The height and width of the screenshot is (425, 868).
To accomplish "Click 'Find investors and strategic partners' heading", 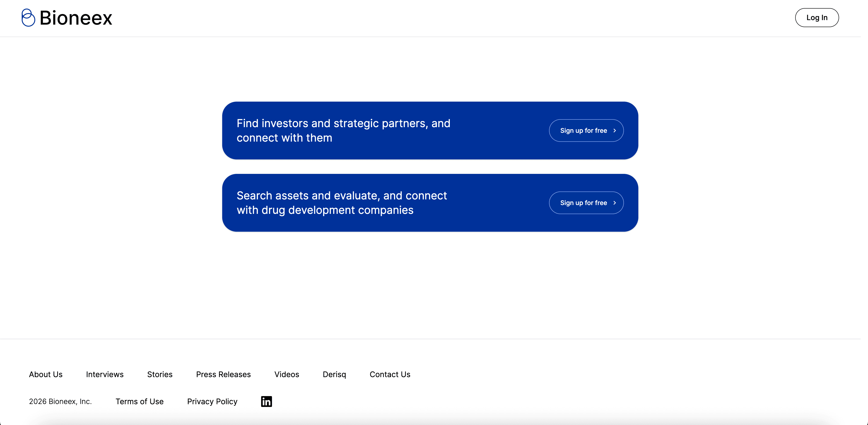I will coord(343,131).
